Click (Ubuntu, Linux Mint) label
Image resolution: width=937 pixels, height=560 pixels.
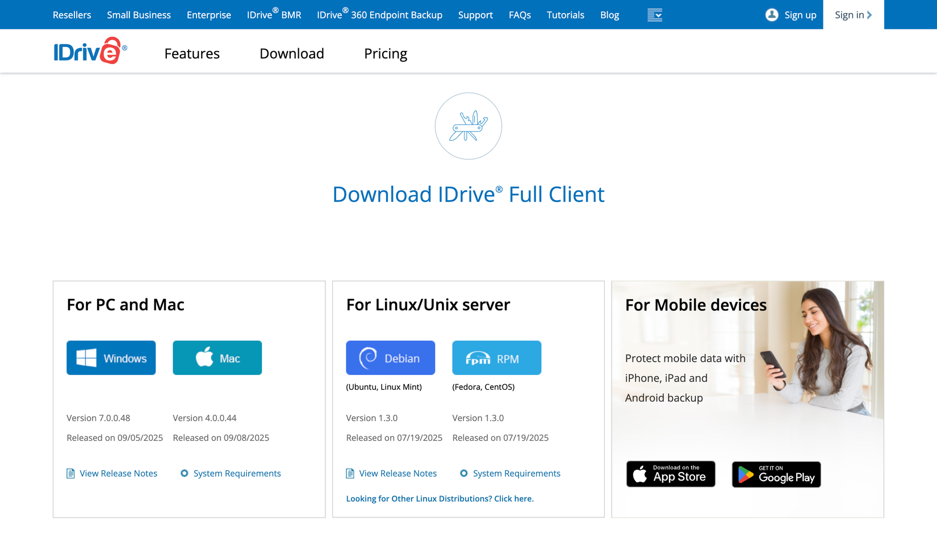pos(384,387)
